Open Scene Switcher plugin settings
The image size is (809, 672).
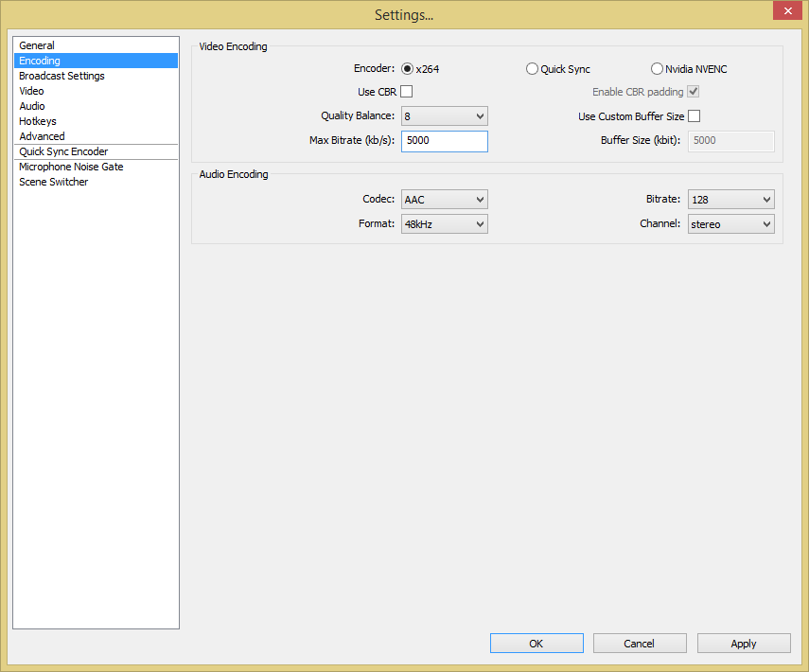[x=96, y=182]
